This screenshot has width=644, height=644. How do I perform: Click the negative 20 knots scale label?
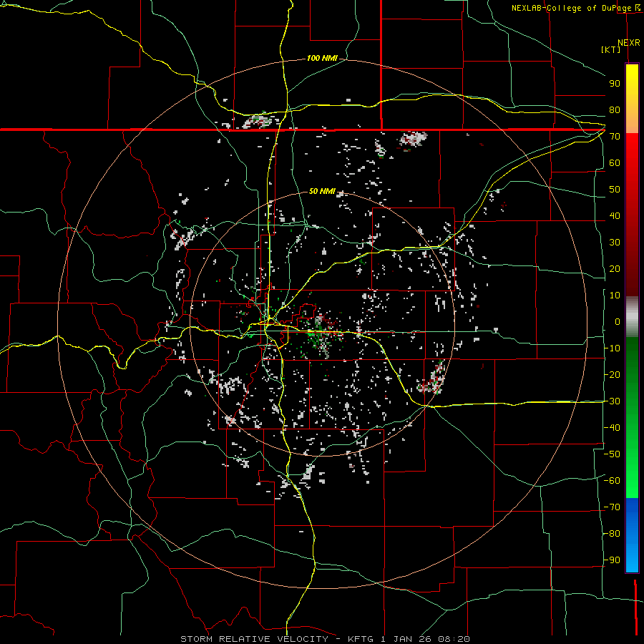(612, 375)
